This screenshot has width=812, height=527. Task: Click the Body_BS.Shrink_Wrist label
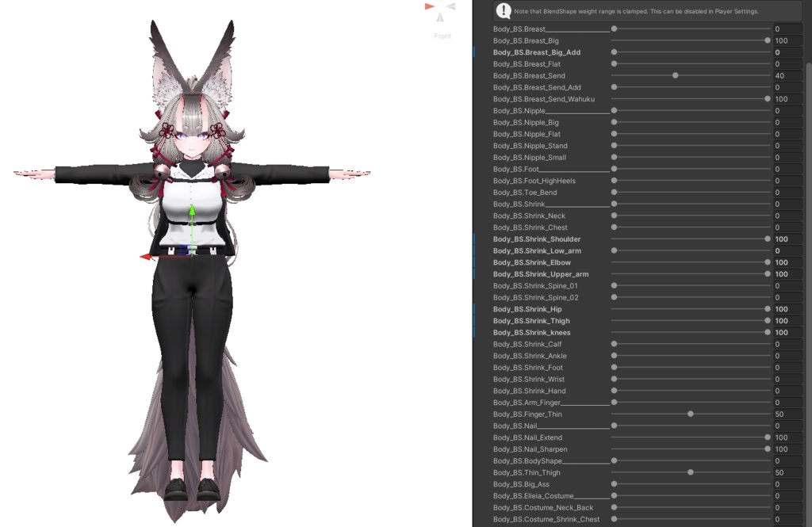tap(529, 379)
